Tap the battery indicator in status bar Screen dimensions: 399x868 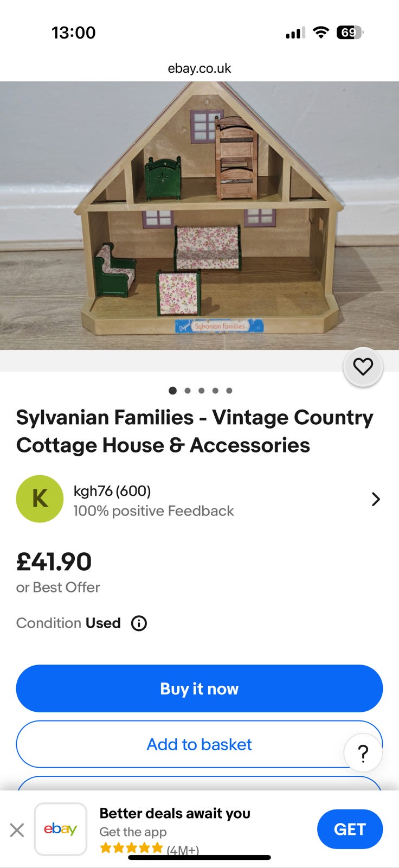point(349,33)
